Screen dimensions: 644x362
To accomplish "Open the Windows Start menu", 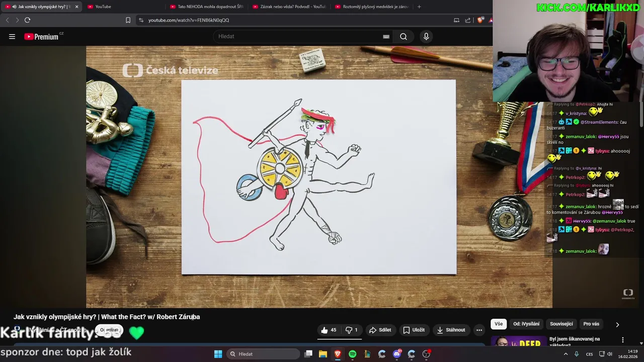I will 218,354.
